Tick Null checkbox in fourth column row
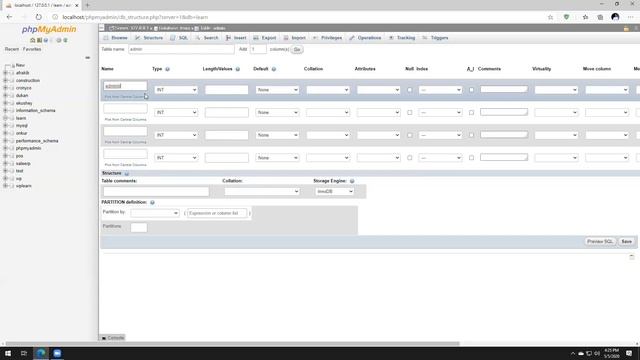This screenshot has width=640, height=360. (x=410, y=158)
